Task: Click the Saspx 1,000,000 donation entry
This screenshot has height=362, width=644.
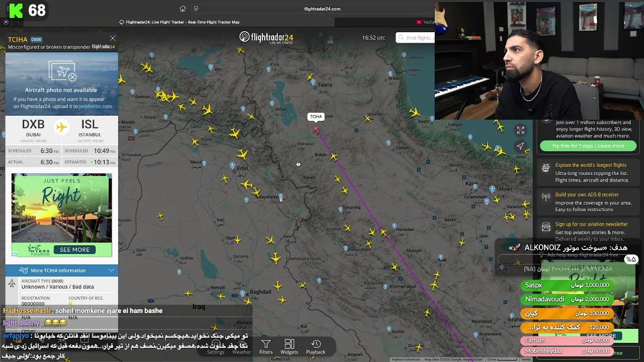Action: point(567,285)
